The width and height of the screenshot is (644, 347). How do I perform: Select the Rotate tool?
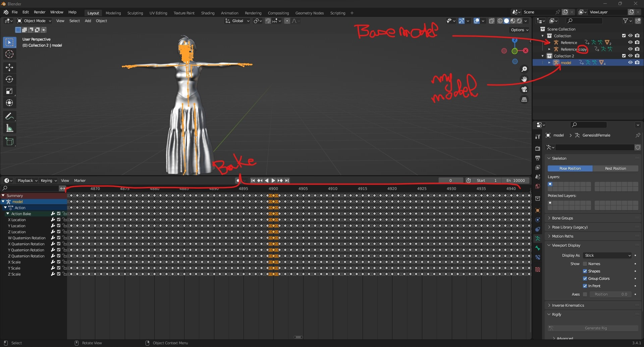(x=9, y=79)
